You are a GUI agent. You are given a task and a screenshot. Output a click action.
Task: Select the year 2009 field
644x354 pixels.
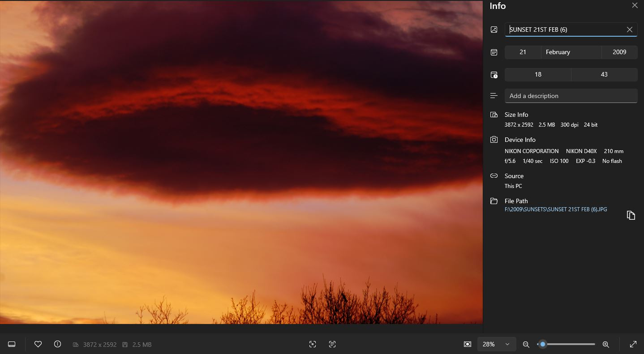click(619, 52)
